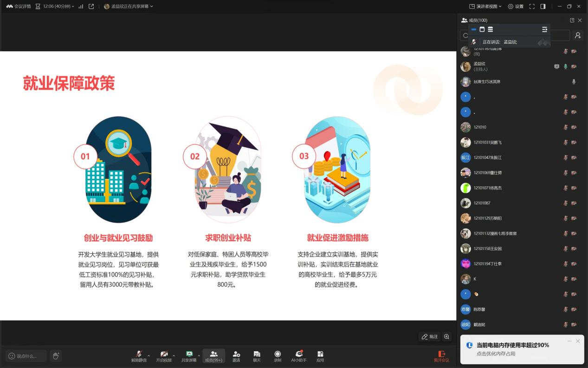
Task: Expand the 孟益欣正在共享屏幕 dropdown
Action: pyautogui.click(x=129, y=7)
